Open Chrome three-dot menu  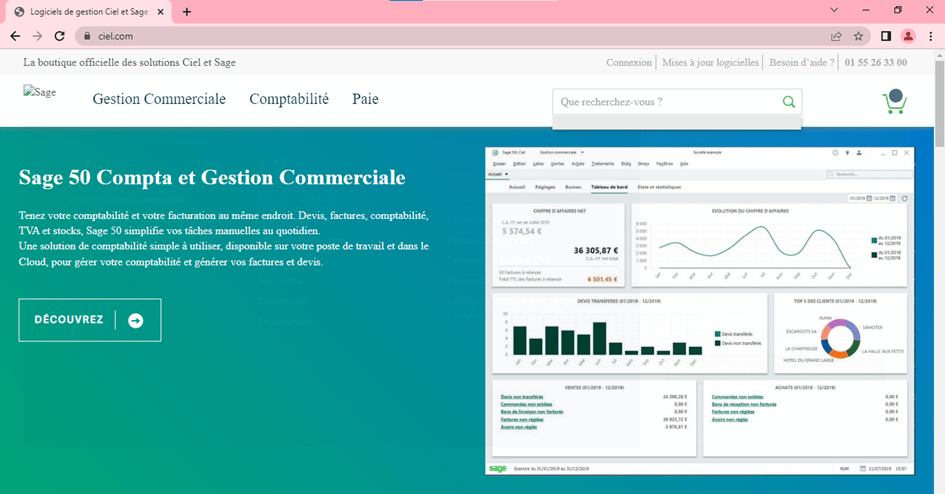tap(931, 36)
